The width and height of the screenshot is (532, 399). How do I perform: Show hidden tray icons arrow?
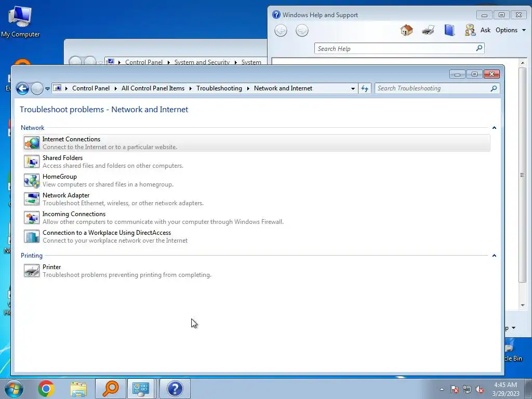[442, 389]
